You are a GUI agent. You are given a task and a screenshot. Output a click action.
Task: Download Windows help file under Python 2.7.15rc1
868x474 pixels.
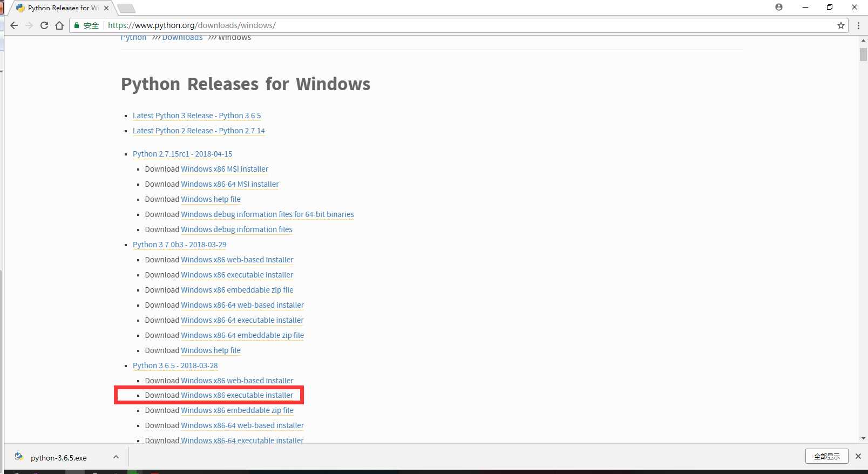pos(211,199)
